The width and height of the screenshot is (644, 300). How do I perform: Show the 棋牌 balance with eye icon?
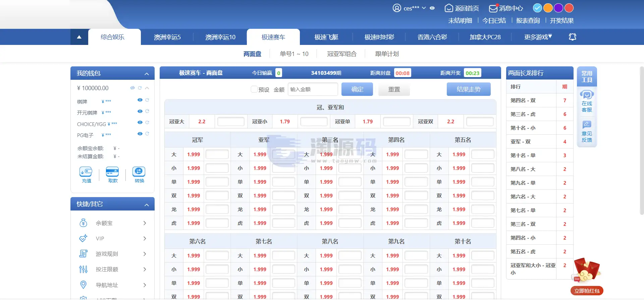coord(140,100)
